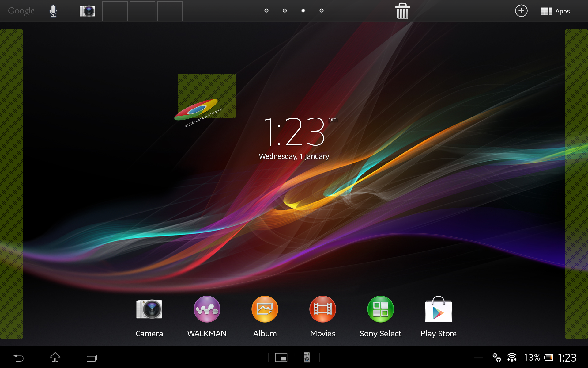
Task: Open the Apps drawer
Action: point(555,11)
